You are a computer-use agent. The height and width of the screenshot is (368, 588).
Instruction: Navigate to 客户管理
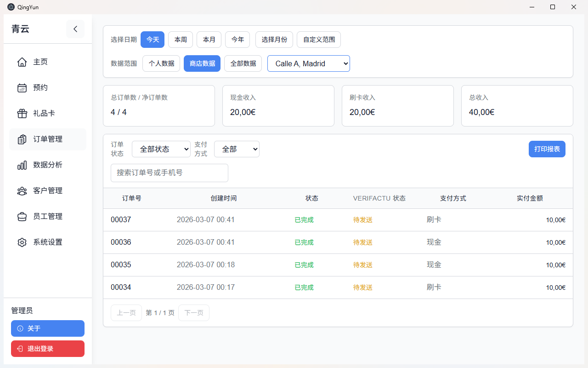[48, 191]
